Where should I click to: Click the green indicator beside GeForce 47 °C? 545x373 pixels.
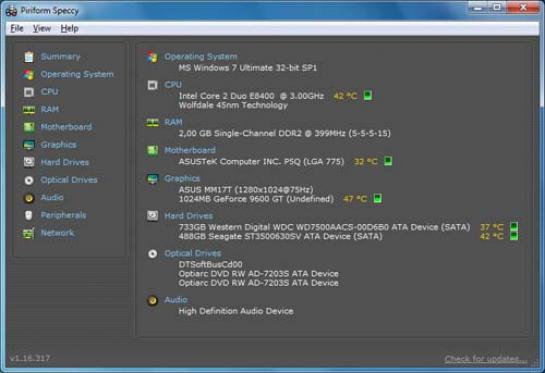click(x=377, y=198)
